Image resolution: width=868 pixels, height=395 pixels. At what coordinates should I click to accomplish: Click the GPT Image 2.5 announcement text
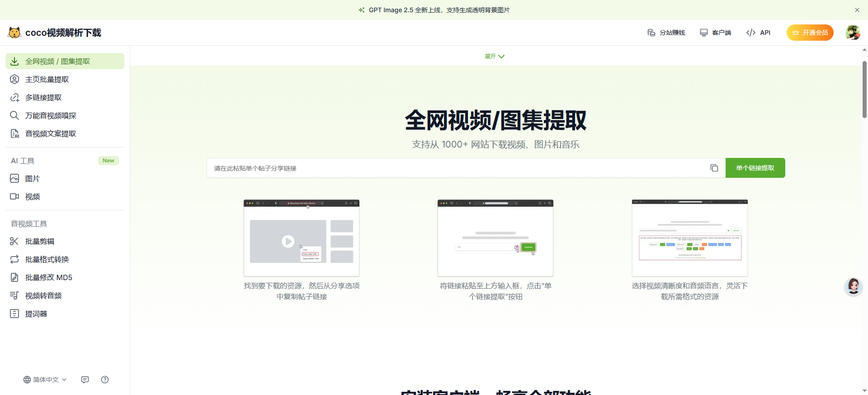point(439,10)
